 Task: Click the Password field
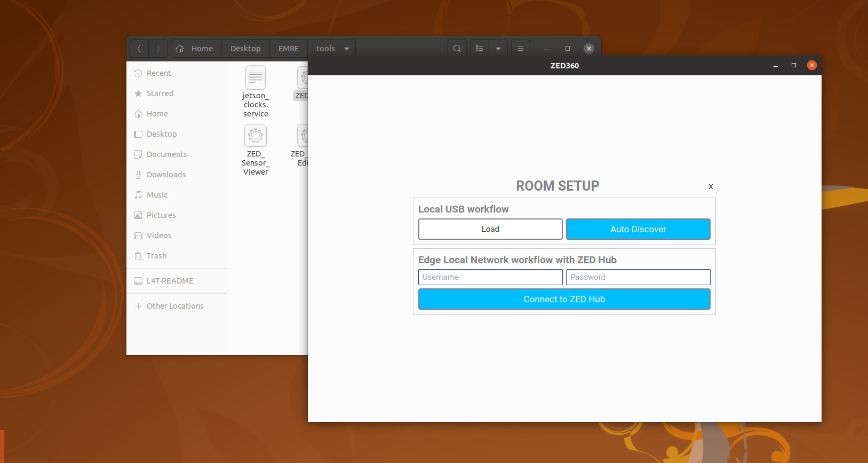click(x=638, y=277)
